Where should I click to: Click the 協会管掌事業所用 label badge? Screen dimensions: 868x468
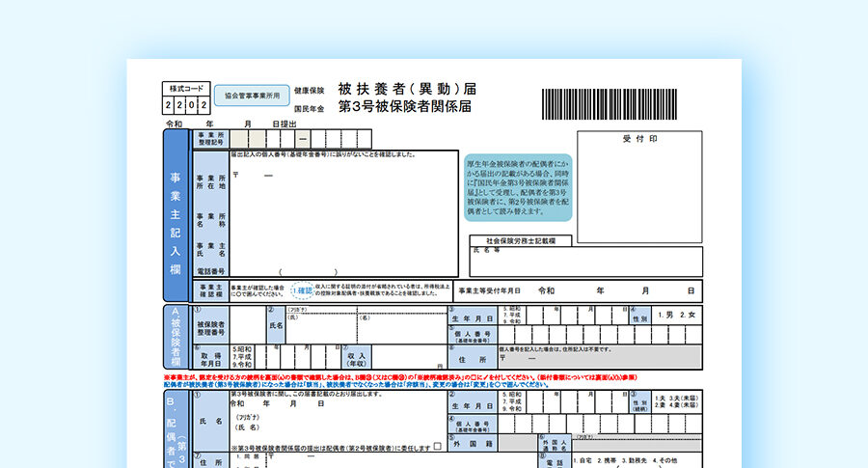253,96
